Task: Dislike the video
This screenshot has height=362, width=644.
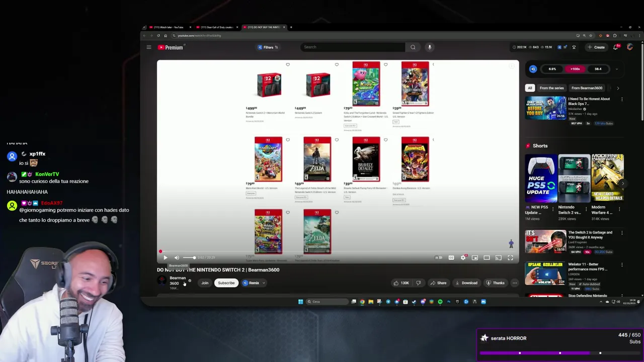Action: (x=418, y=283)
